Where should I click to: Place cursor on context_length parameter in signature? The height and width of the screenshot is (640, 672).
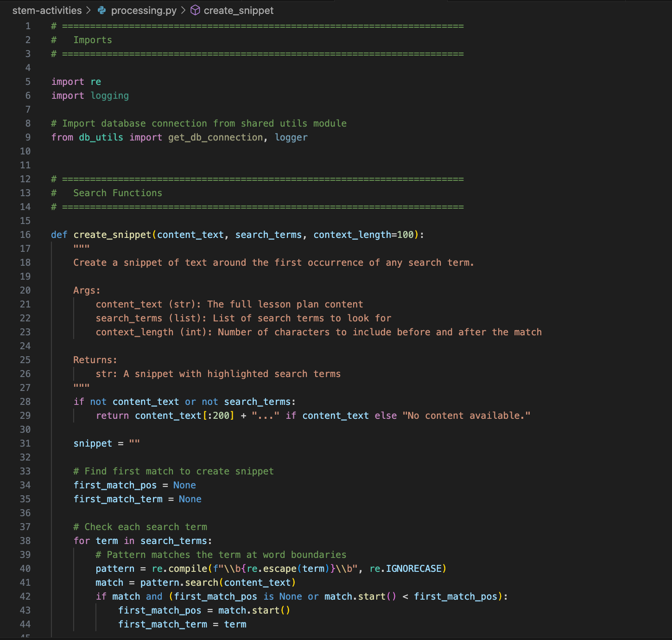pos(352,235)
